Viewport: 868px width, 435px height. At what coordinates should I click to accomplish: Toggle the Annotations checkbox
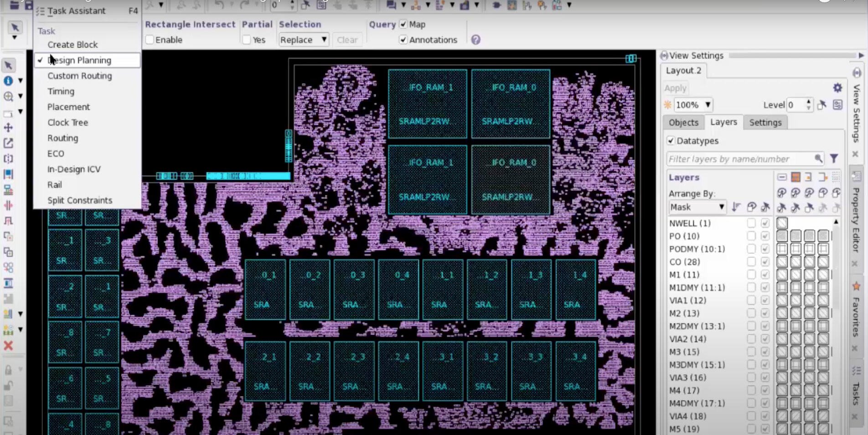pyautogui.click(x=403, y=40)
